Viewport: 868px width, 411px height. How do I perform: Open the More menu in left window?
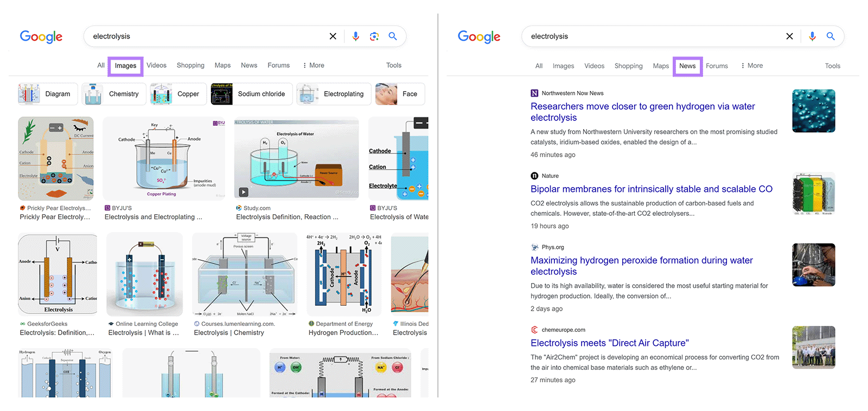314,66
